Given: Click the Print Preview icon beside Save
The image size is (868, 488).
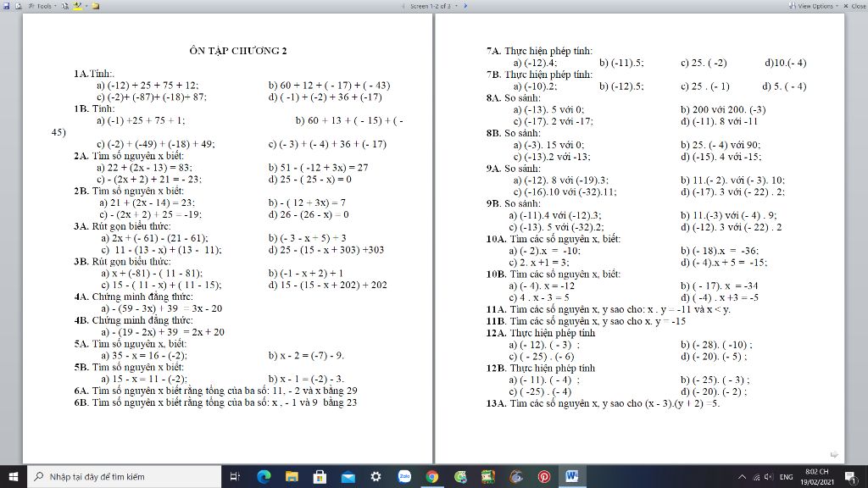Looking at the screenshot, I should pyautogui.click(x=18, y=6).
